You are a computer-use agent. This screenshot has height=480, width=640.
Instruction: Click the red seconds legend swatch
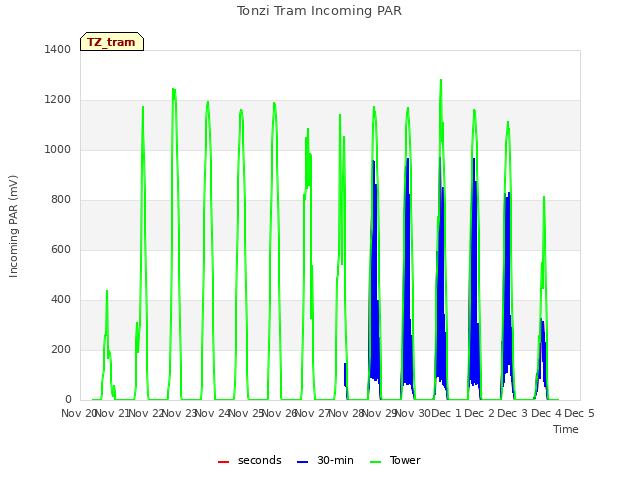(x=224, y=462)
